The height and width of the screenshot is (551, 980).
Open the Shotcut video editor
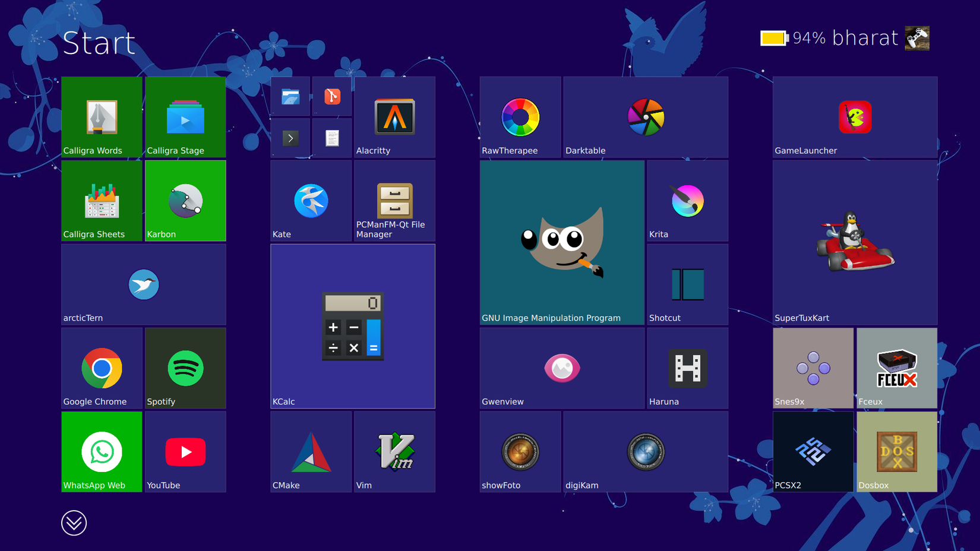pyautogui.click(x=687, y=284)
